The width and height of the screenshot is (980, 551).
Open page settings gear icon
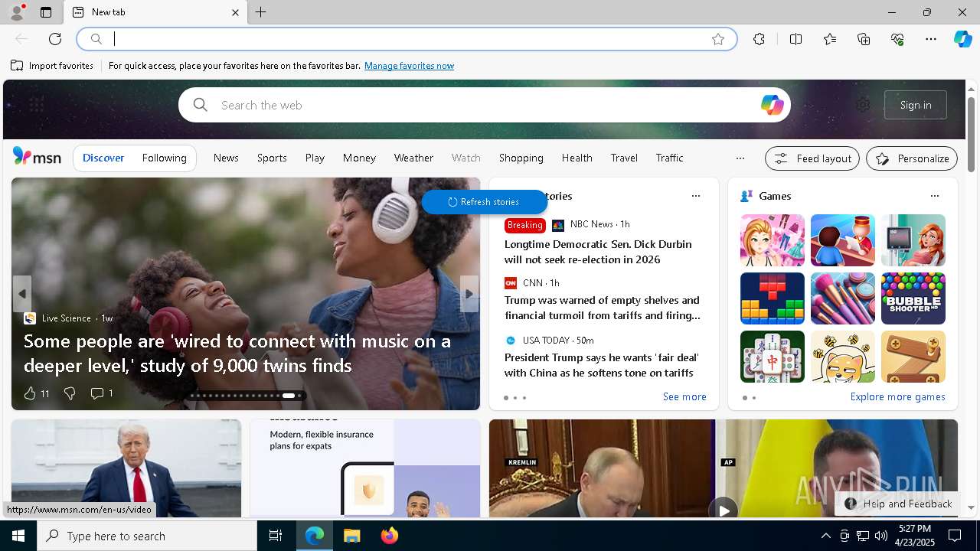click(x=863, y=105)
